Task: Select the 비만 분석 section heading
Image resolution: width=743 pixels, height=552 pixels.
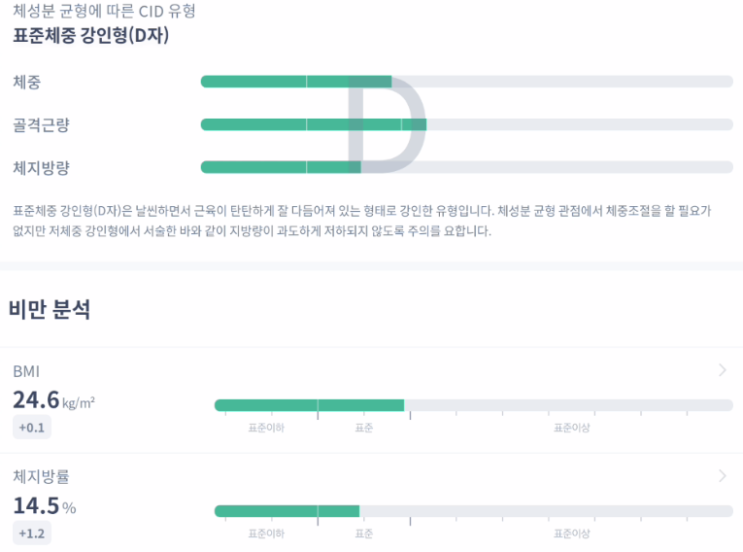Action: pos(49,309)
